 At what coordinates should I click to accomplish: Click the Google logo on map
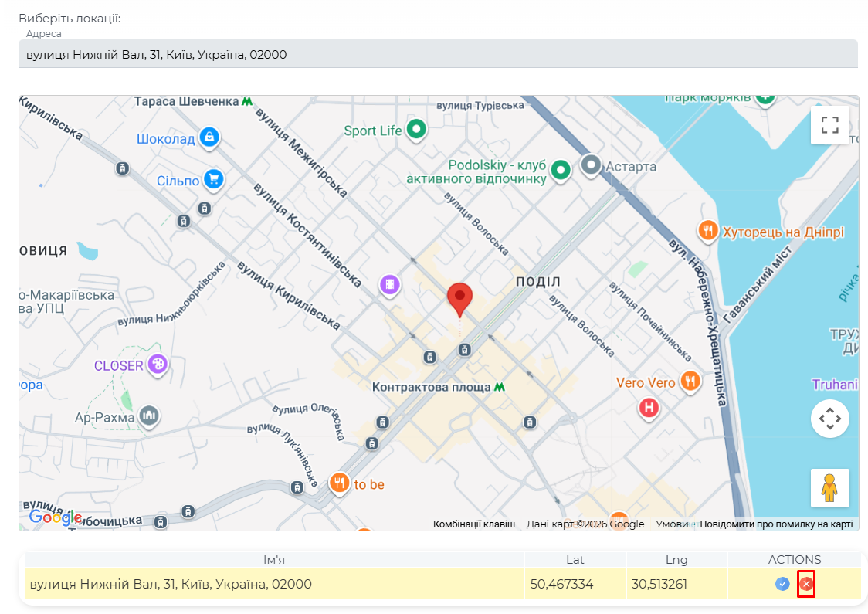click(x=55, y=517)
